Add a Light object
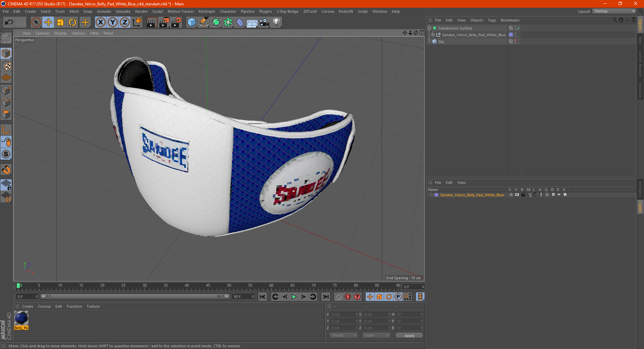Image resolution: width=644 pixels, height=349 pixels. (x=276, y=22)
